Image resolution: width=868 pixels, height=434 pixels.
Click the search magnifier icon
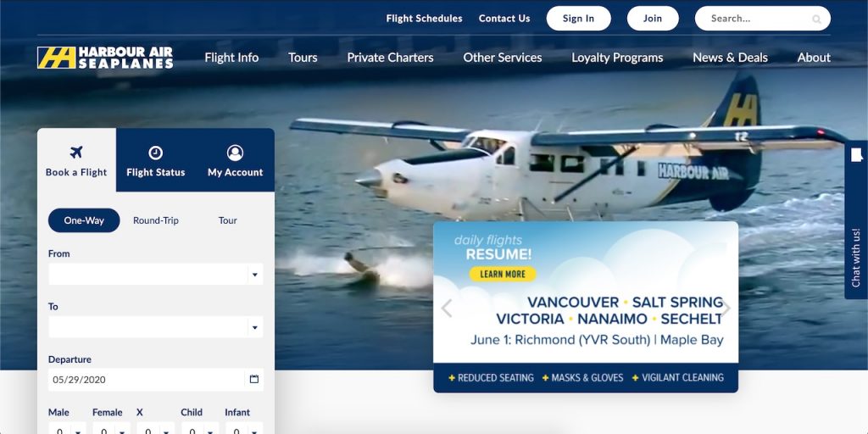click(x=816, y=19)
